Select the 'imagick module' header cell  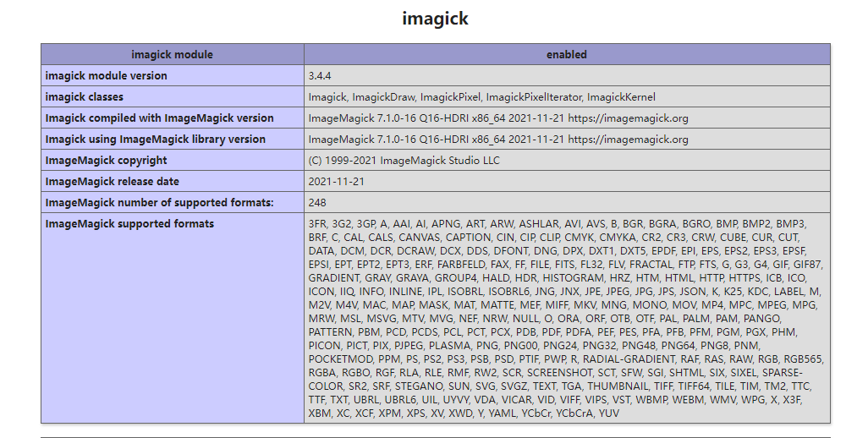tap(172, 54)
